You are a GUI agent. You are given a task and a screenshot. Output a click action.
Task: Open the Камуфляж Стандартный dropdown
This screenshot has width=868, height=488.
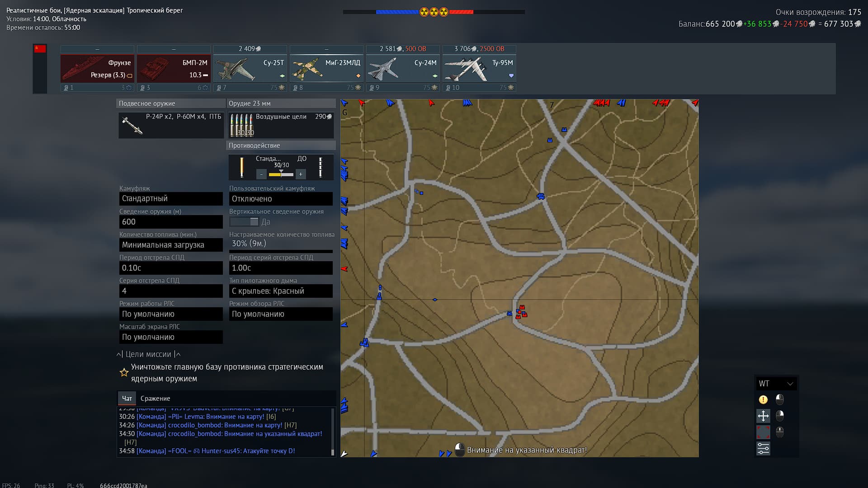(171, 199)
